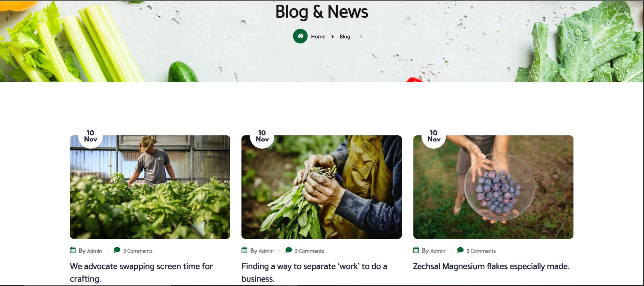Open 'Zechsal Magnesium flakes especially made' article
Image resolution: width=644 pixels, height=286 pixels.
[x=491, y=266]
